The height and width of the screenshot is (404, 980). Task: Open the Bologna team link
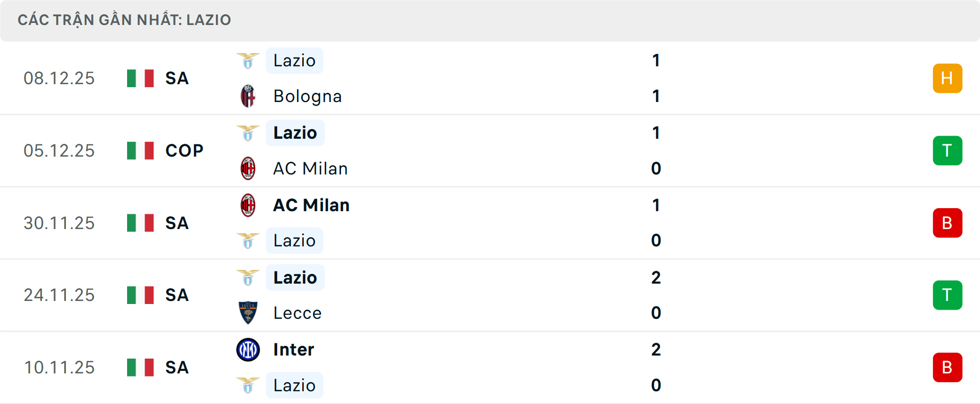[x=307, y=96]
